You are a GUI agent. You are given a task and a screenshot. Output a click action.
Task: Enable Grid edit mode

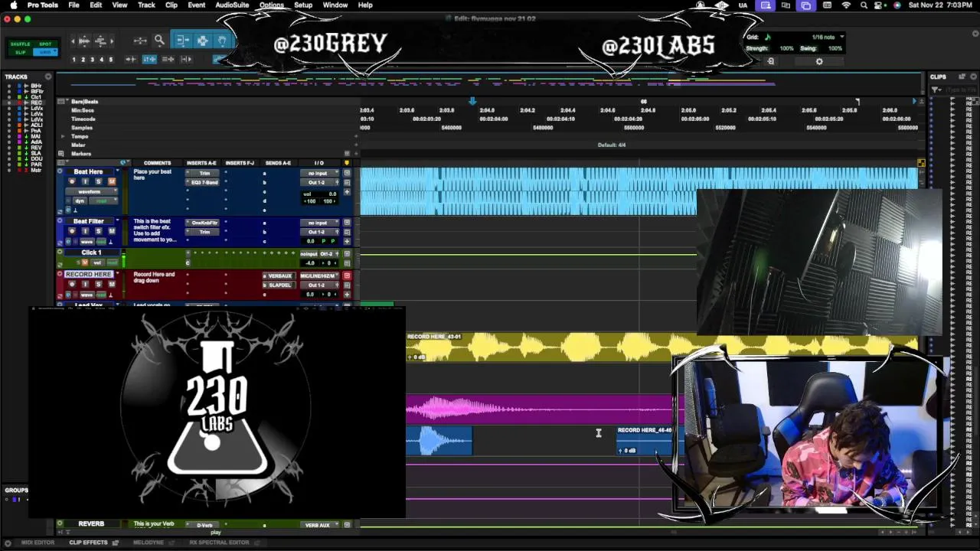point(45,52)
